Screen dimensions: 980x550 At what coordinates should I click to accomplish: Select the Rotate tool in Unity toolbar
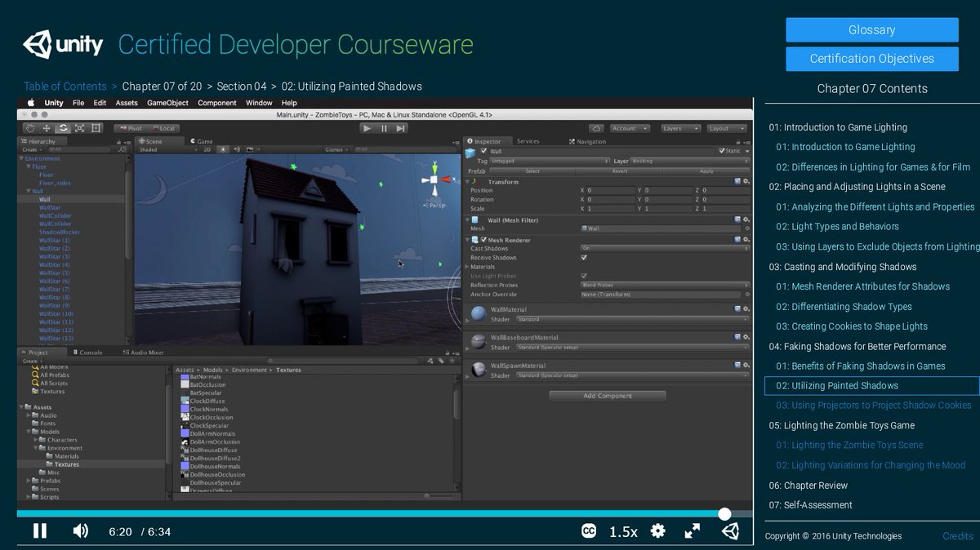pos(63,128)
